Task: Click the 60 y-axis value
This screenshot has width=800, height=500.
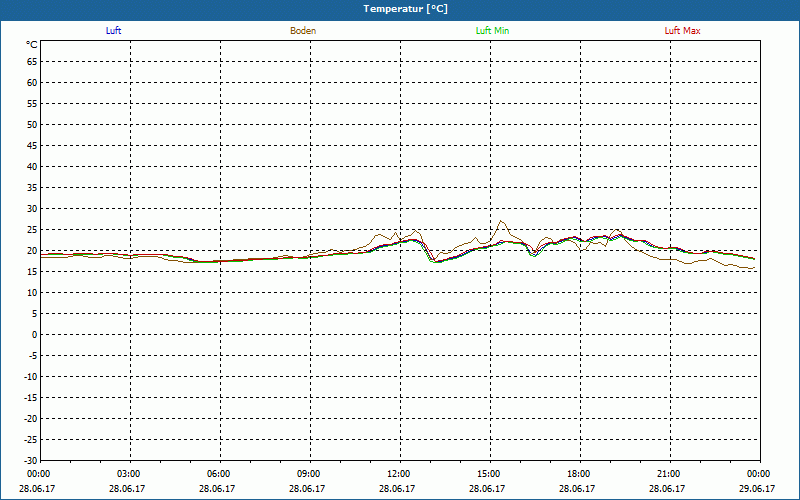Action: 32,83
